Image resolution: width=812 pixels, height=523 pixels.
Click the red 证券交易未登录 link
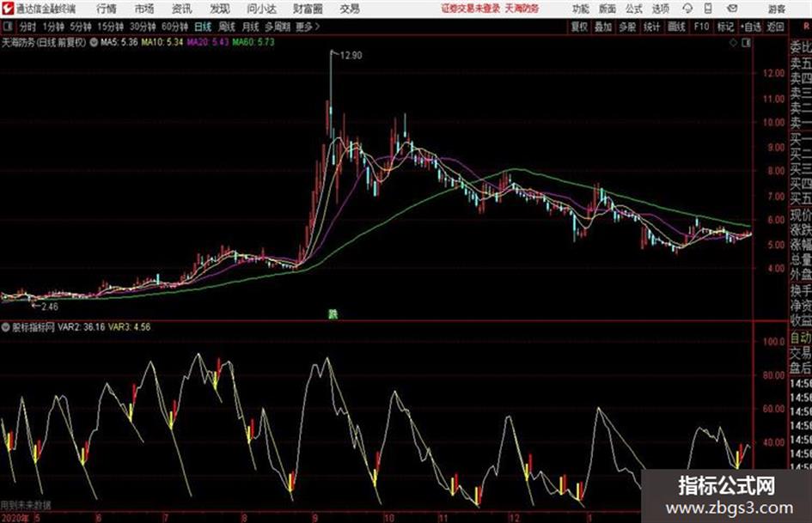[471, 9]
